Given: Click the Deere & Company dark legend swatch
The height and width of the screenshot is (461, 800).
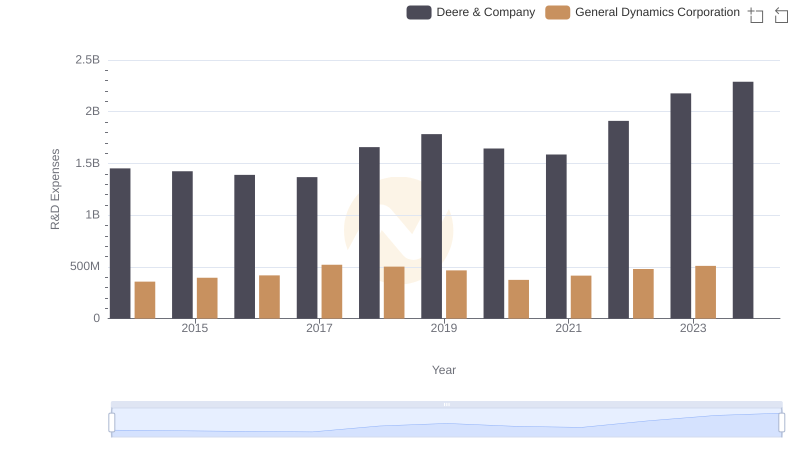Looking at the screenshot, I should (419, 12).
